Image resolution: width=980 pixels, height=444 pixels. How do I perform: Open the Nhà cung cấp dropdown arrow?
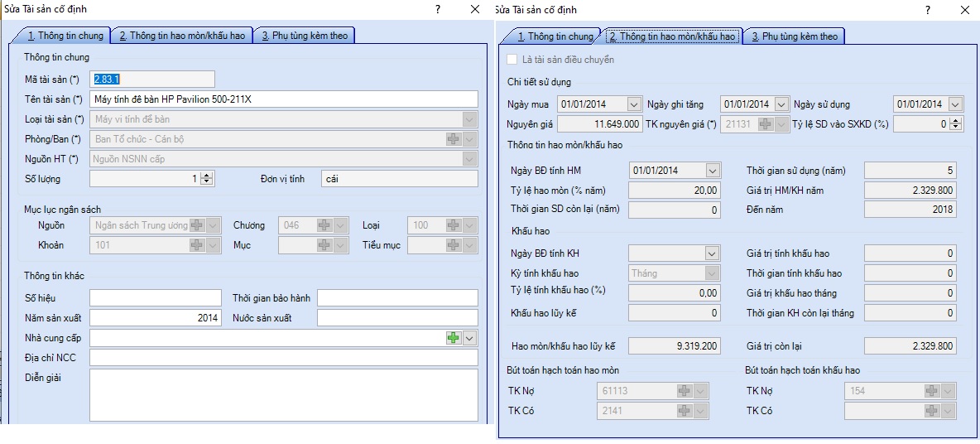(469, 338)
